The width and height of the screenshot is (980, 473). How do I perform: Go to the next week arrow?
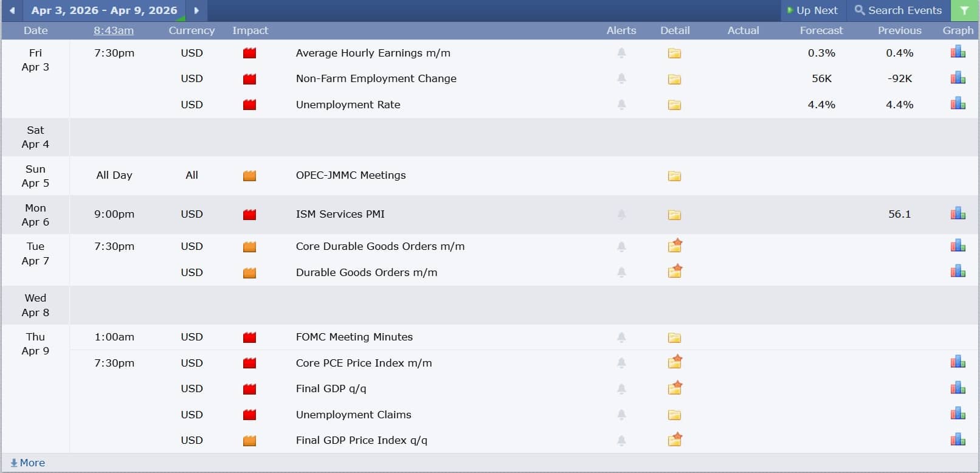(x=196, y=10)
